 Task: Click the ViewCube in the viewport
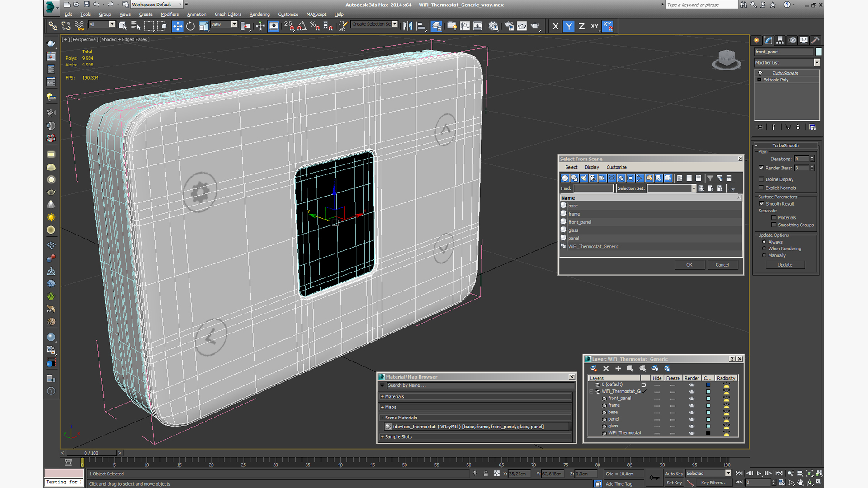click(x=726, y=59)
